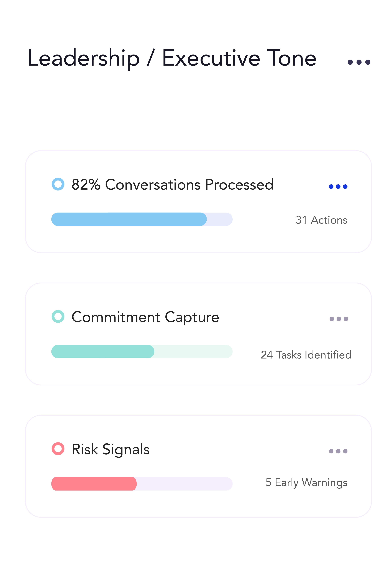Click the blue ring icon beside Conversations Processed
Image resolution: width=392 pixels, height=578 pixels.
pos(58,184)
